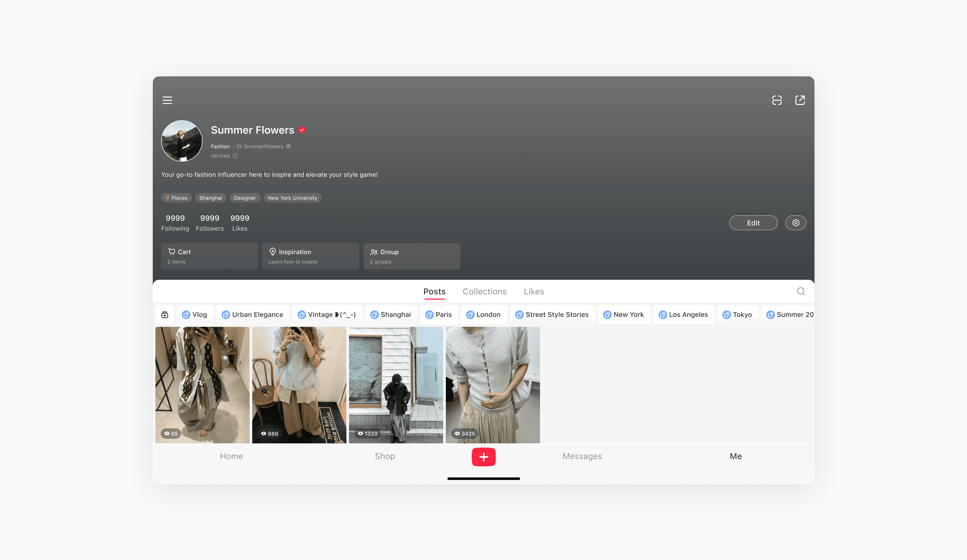Tap the red plus create button
The height and width of the screenshot is (560, 967).
[483, 456]
